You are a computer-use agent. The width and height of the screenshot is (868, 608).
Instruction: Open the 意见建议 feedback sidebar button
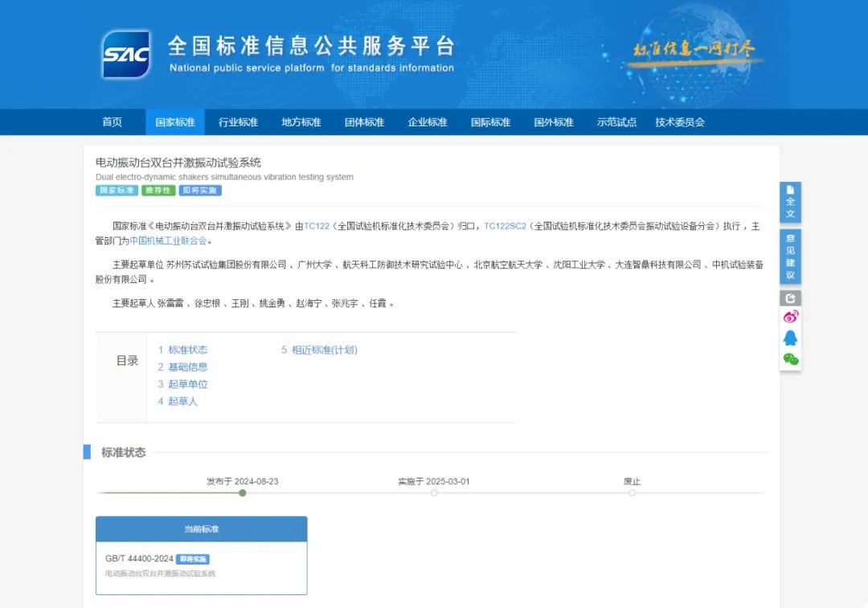click(790, 257)
